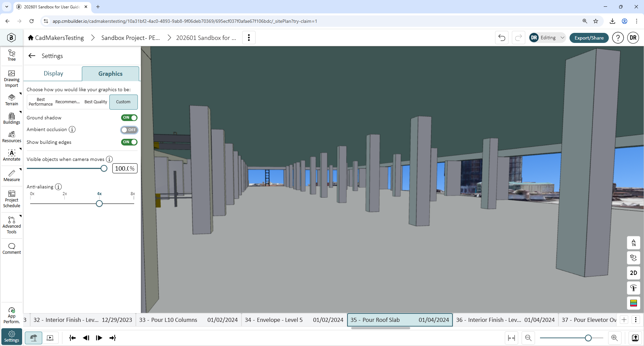Open the Resources tool

tap(12, 137)
